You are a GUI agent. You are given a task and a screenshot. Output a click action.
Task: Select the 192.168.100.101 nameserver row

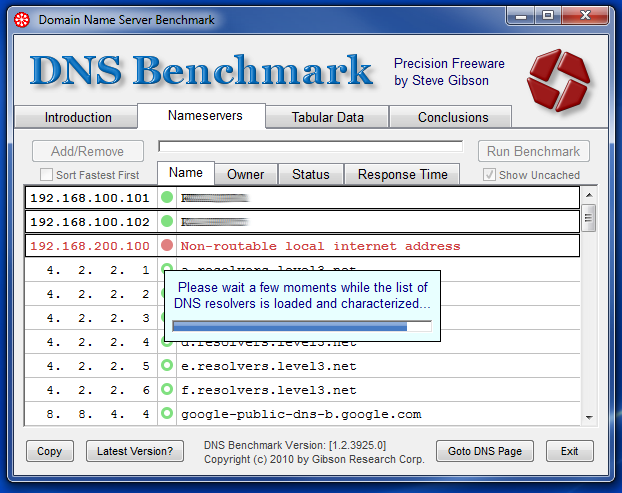coord(302,198)
